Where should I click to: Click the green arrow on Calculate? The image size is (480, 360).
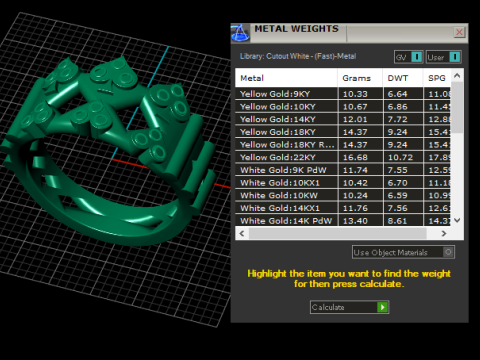tap(382, 307)
